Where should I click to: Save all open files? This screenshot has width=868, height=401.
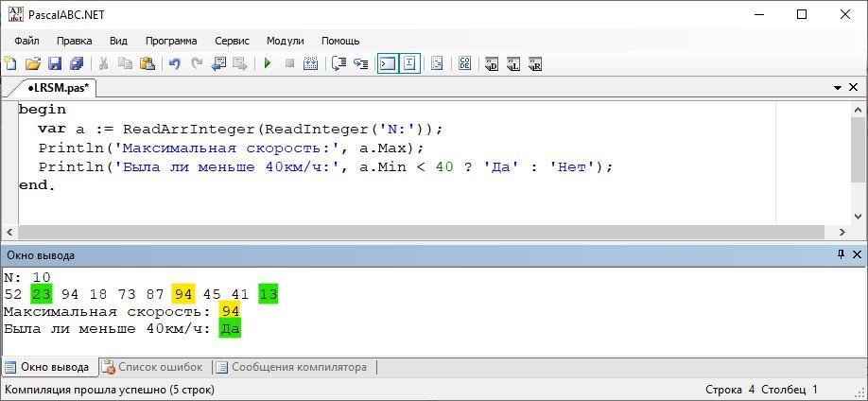[x=76, y=63]
